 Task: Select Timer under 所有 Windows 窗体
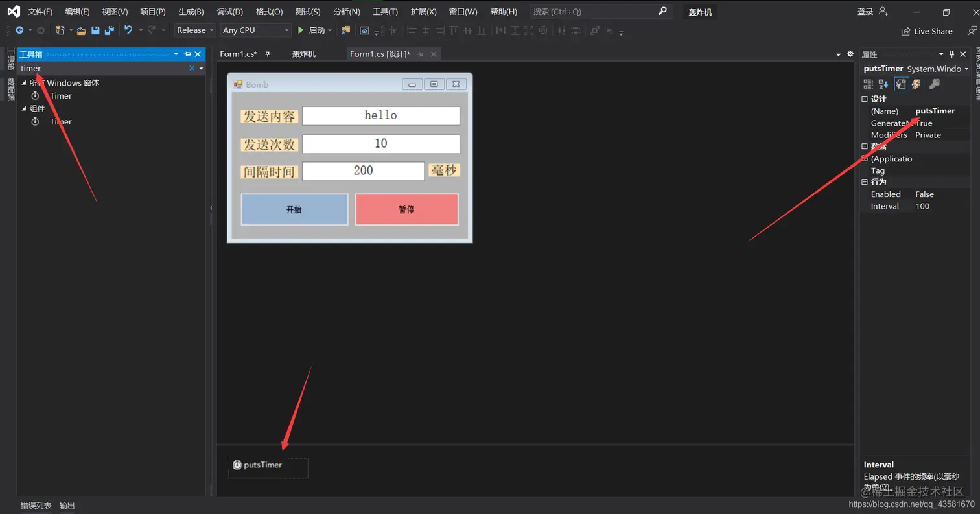pos(60,96)
